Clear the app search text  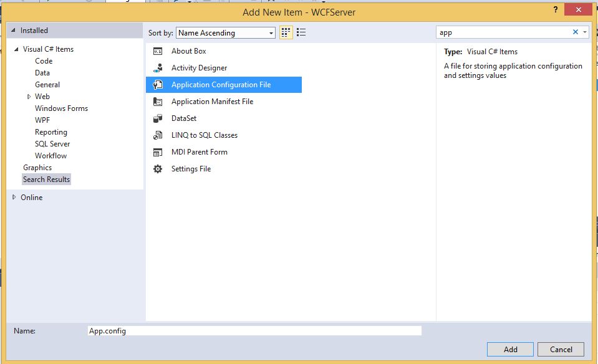click(x=576, y=31)
